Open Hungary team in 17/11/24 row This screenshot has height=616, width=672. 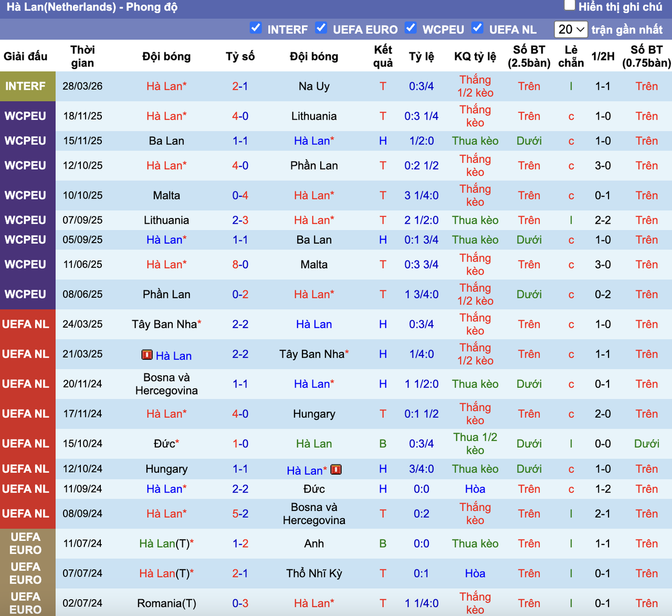(x=314, y=414)
